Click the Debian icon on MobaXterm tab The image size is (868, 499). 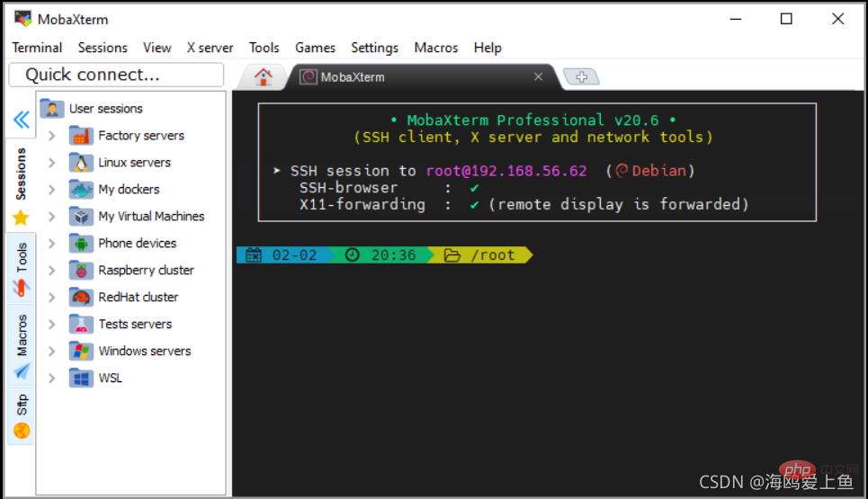coord(309,77)
